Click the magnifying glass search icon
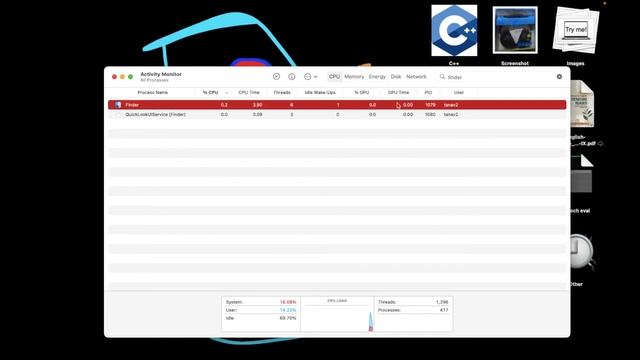640x360 pixels. 442,77
